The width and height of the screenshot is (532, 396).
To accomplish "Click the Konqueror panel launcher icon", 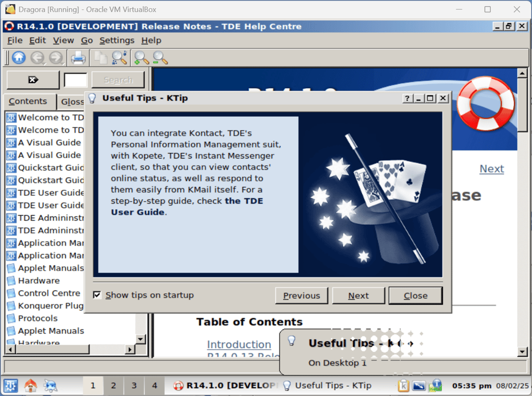I will 50,386.
